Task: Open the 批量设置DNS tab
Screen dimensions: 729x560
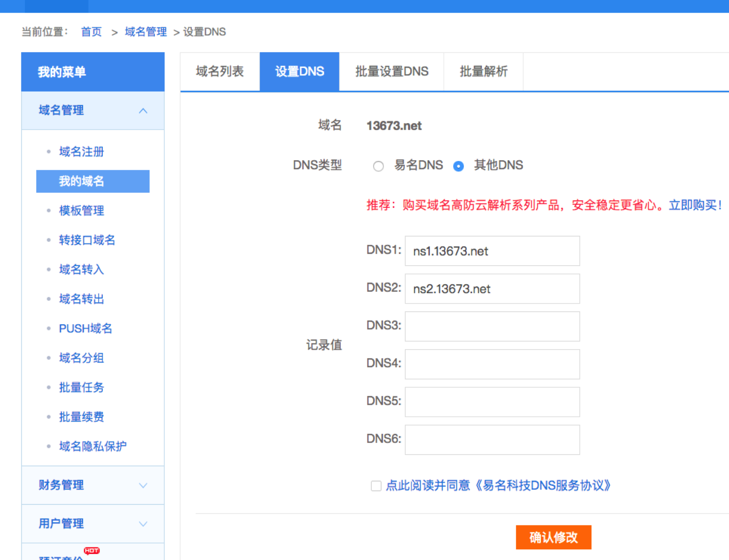Action: 391,72
